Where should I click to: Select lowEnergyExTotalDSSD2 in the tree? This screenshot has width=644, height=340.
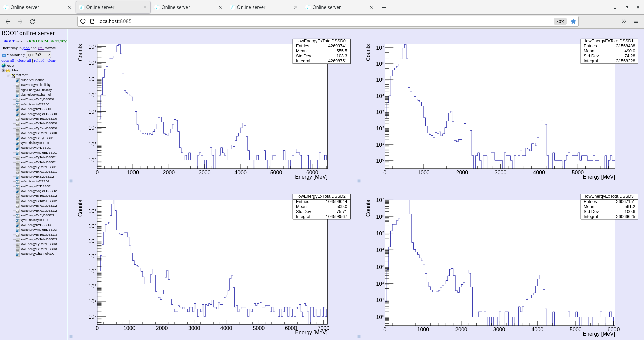pos(39,201)
